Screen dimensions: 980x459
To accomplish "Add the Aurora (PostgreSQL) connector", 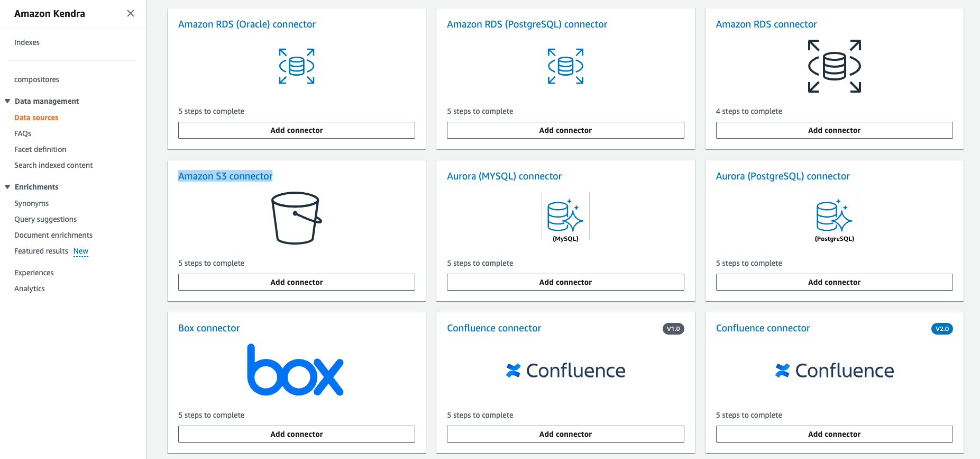I will click(x=834, y=282).
